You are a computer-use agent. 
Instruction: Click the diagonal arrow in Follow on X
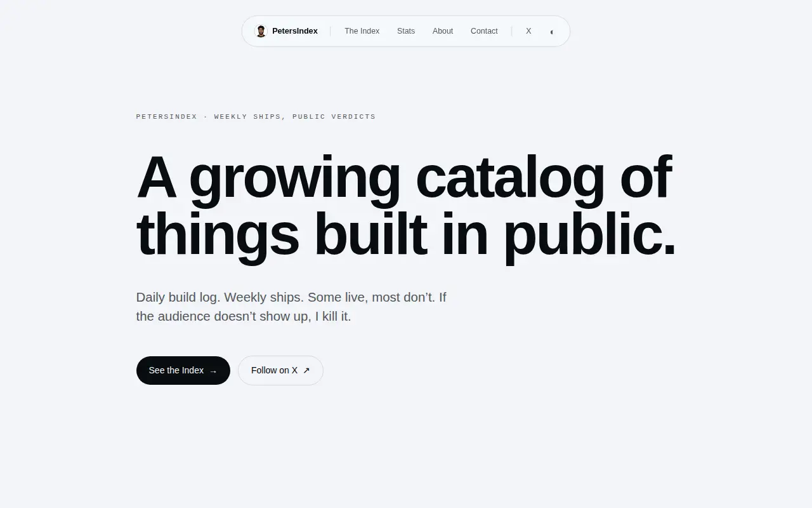coord(306,370)
